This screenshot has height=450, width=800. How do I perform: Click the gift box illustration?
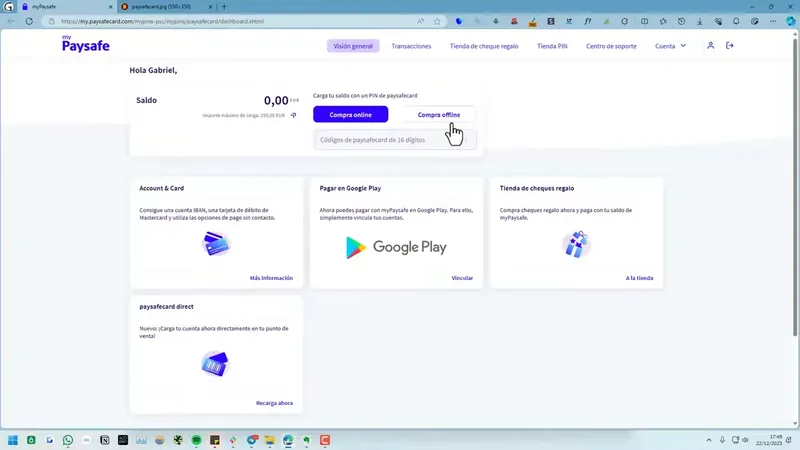pos(576,244)
